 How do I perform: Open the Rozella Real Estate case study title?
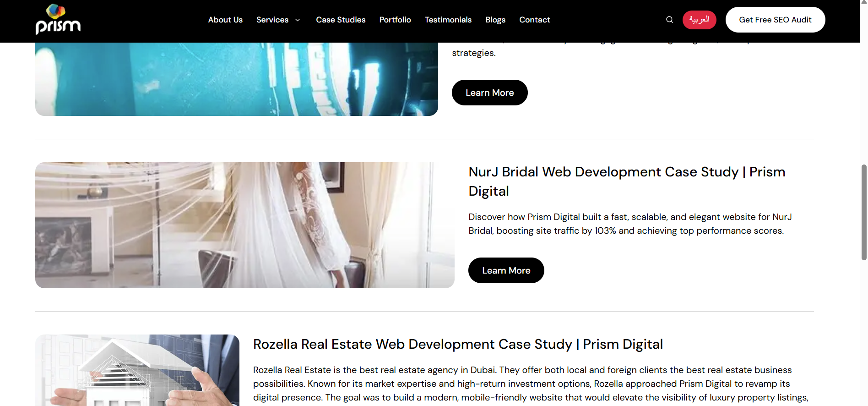click(458, 344)
